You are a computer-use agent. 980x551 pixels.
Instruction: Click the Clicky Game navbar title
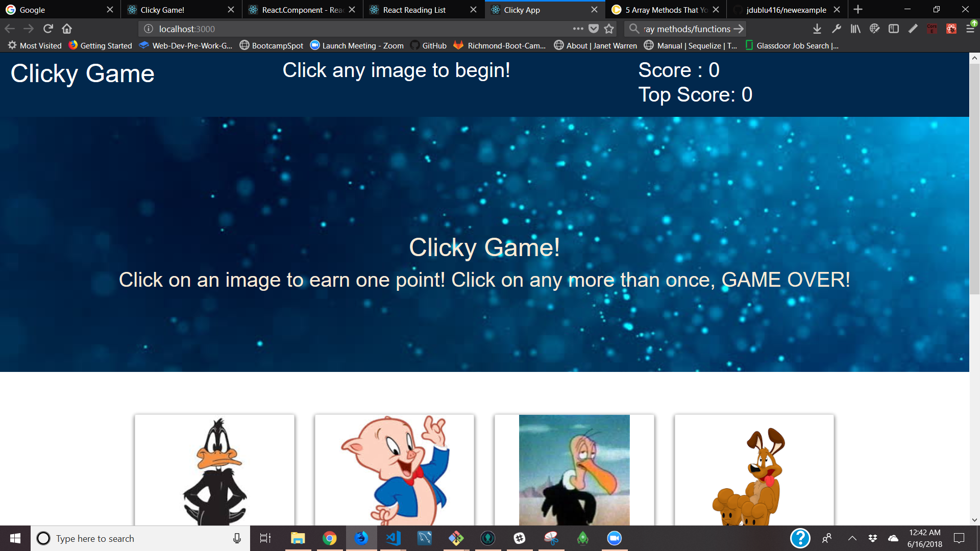[82, 73]
